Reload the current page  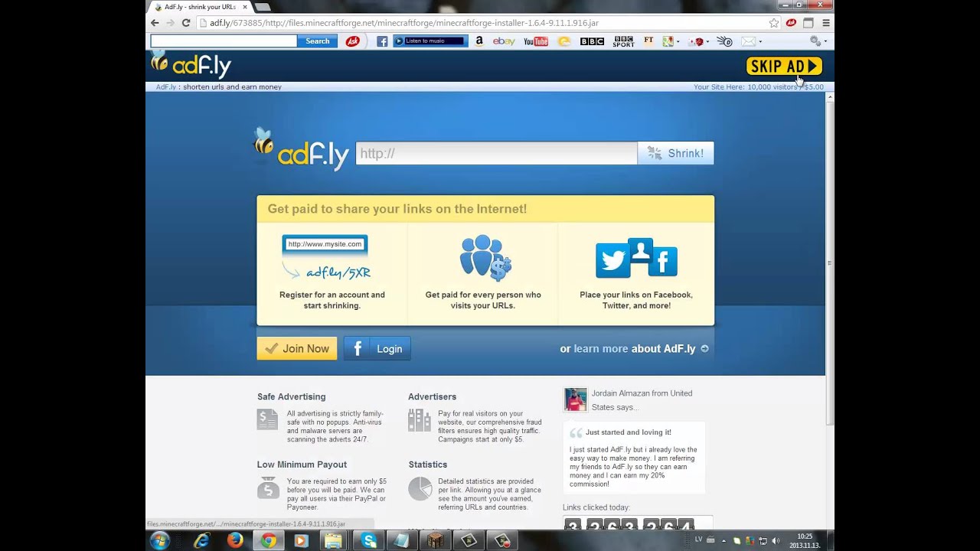click(x=186, y=23)
